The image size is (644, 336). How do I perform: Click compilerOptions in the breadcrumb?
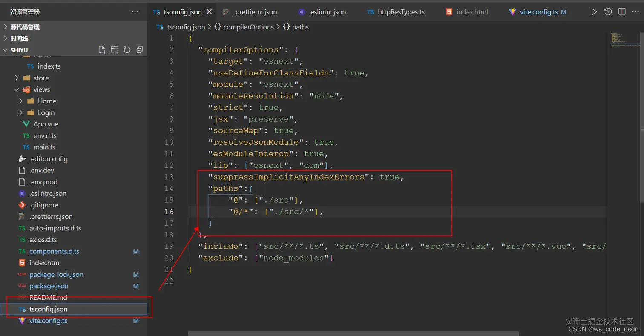click(x=249, y=27)
